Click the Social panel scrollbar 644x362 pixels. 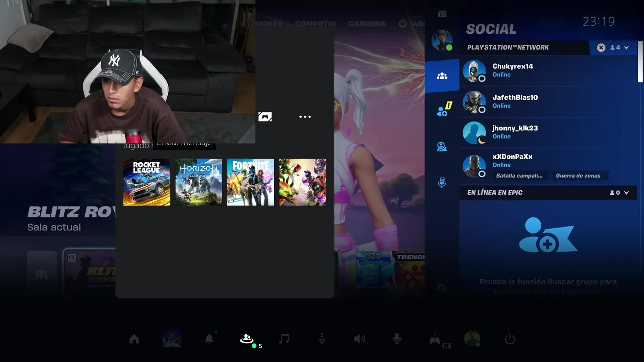(640, 61)
